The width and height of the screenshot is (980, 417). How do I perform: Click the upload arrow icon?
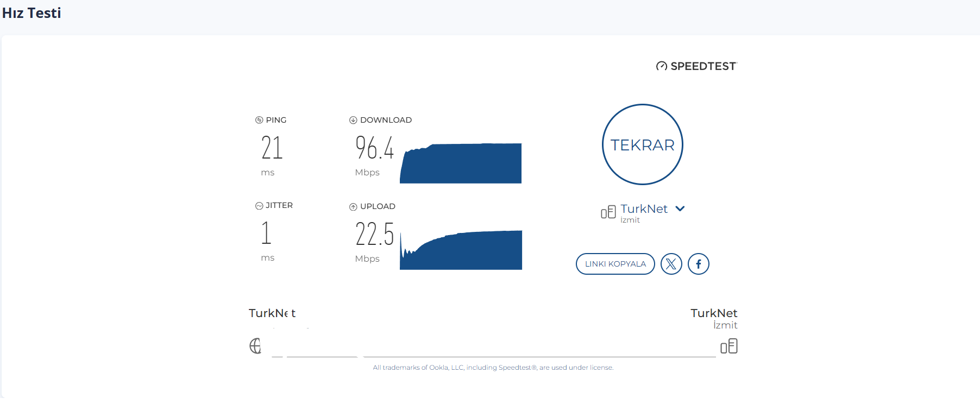[353, 206]
